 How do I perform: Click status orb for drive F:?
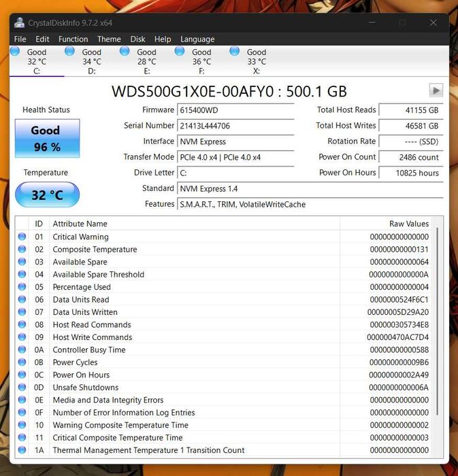(180, 51)
